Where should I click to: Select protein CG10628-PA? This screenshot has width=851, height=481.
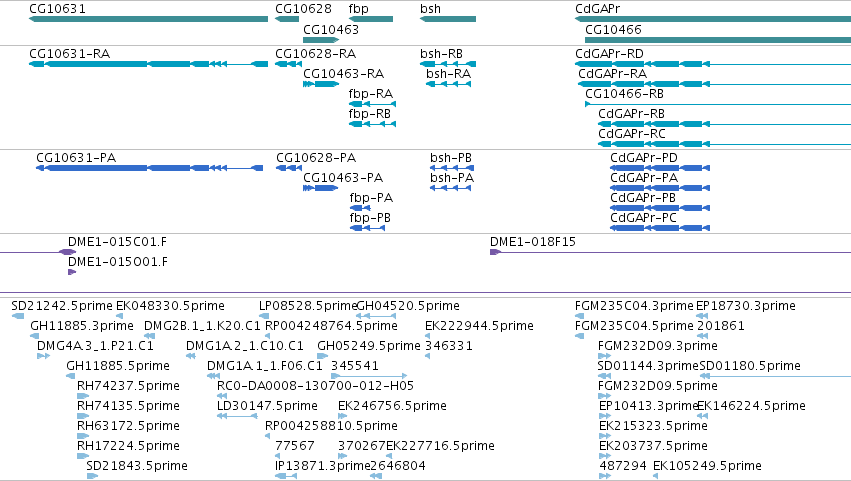(289, 168)
